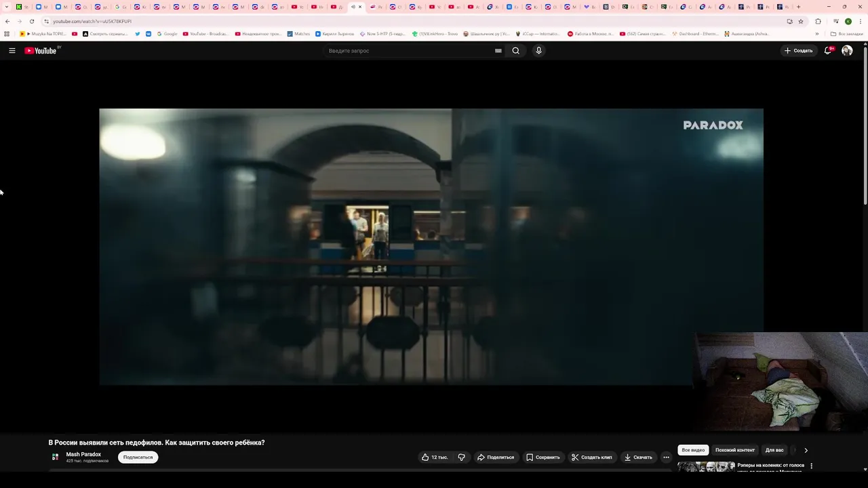This screenshot has height=488, width=868.
Task: View site information icon in address bar
Action: [x=46, y=21]
